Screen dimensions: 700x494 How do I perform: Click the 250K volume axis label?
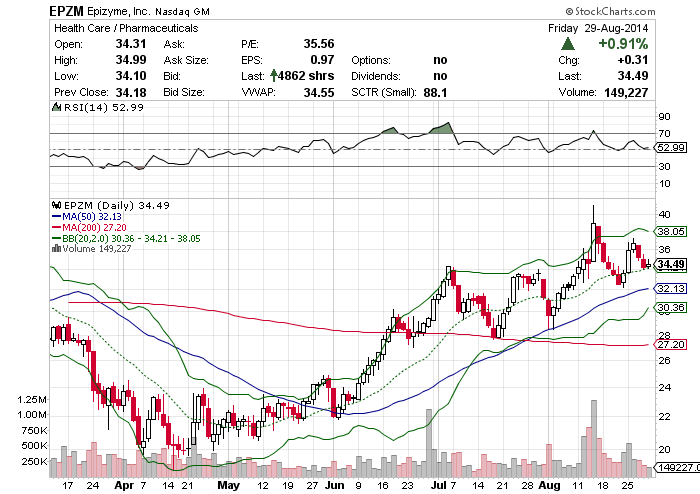34,461
